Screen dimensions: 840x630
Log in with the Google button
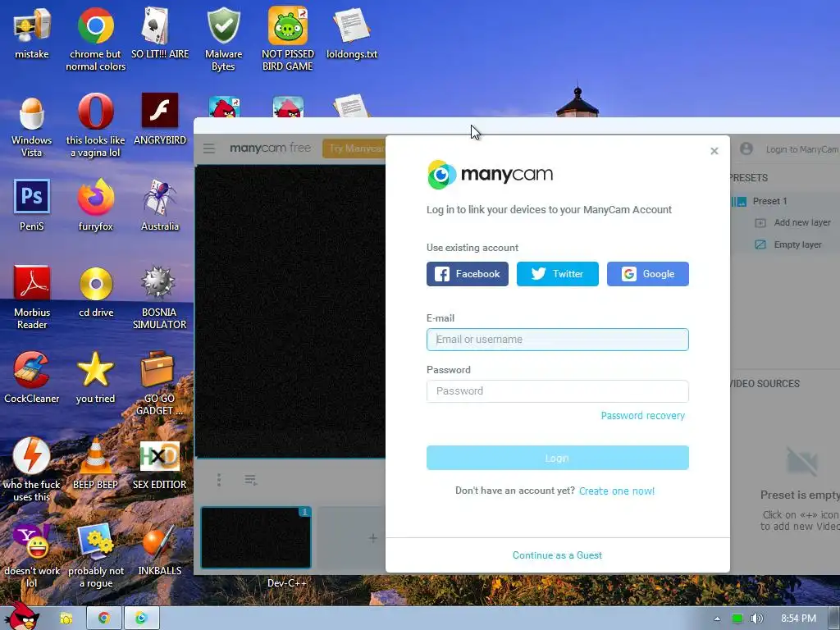[648, 274]
